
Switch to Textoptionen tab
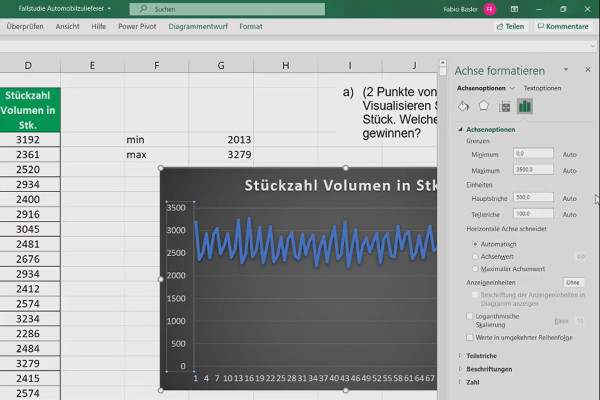[x=542, y=88]
